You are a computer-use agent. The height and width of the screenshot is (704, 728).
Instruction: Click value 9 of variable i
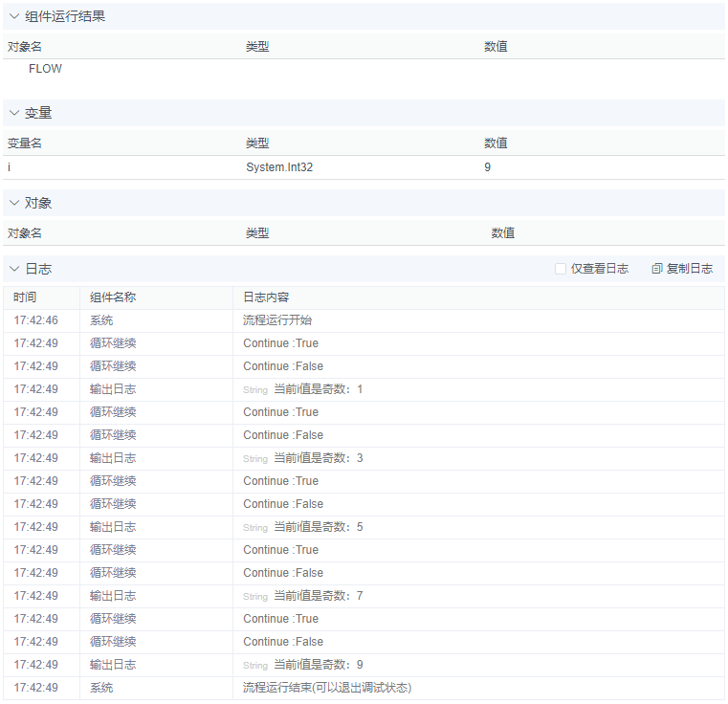[488, 167]
